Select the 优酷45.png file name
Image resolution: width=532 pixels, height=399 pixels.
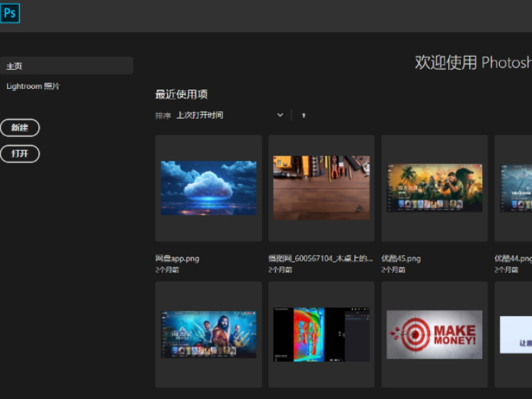(x=401, y=259)
